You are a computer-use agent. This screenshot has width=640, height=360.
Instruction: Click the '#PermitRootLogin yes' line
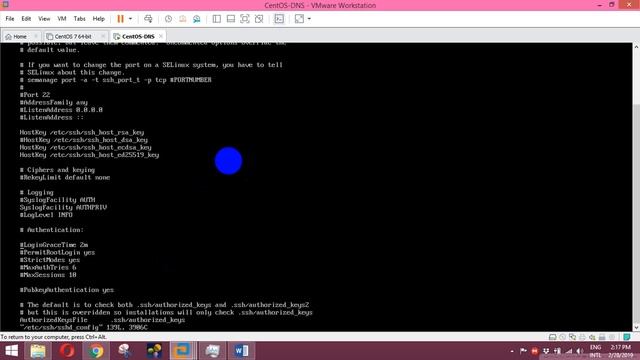click(57, 252)
